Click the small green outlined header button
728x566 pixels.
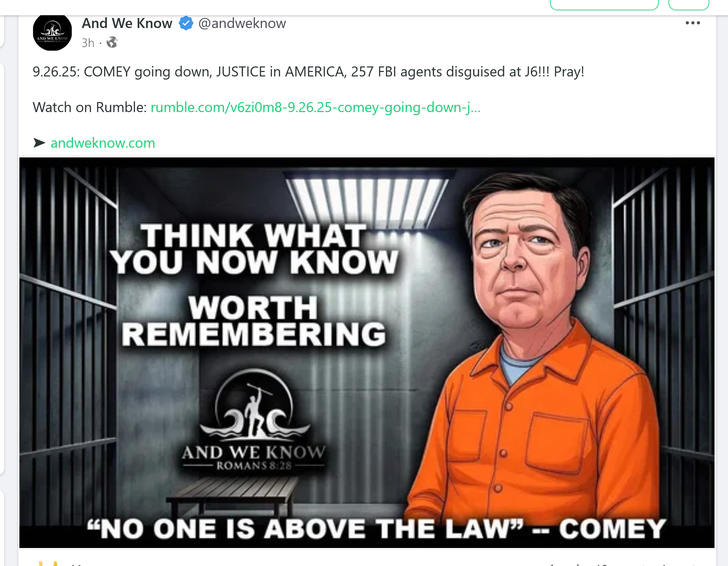(689, 4)
